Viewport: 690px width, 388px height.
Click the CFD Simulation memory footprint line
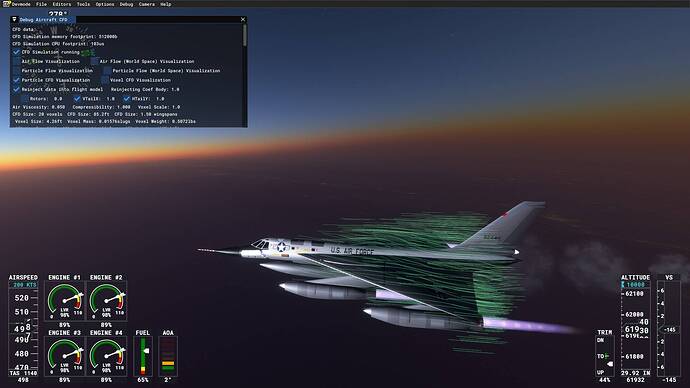[65, 37]
